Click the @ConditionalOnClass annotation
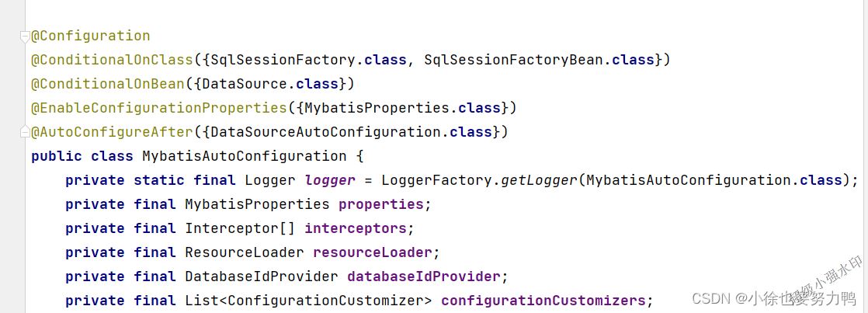This screenshot has width=868, height=313. pyautogui.click(x=111, y=60)
